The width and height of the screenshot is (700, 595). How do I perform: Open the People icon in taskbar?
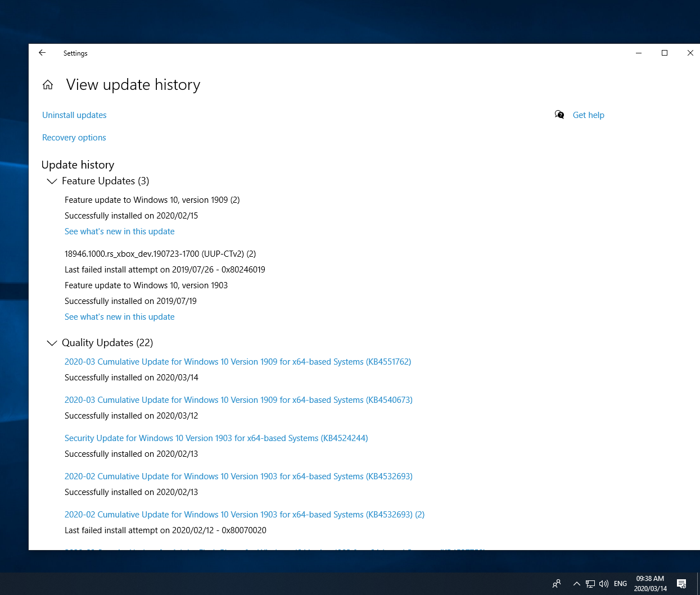(x=557, y=584)
